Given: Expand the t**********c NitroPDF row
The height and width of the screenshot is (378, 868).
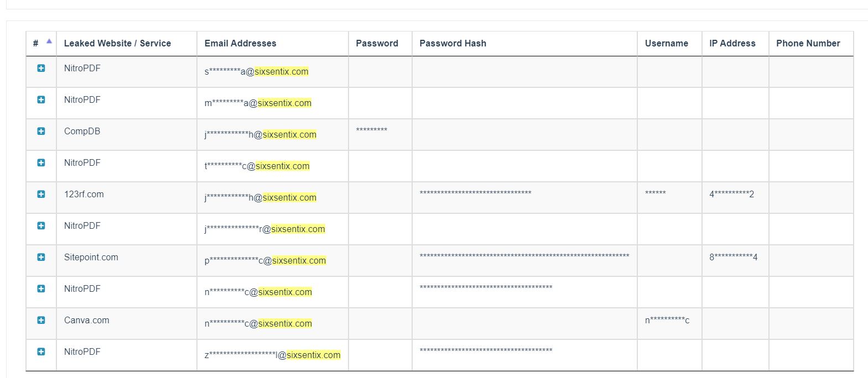Looking at the screenshot, I should click(41, 162).
